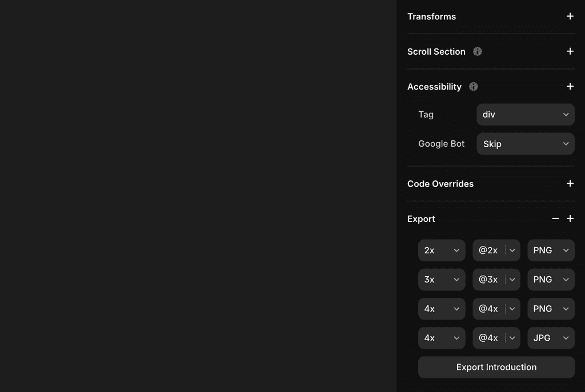This screenshot has height=392, width=585.
Task: Click the Code Overrides header label
Action: [440, 184]
